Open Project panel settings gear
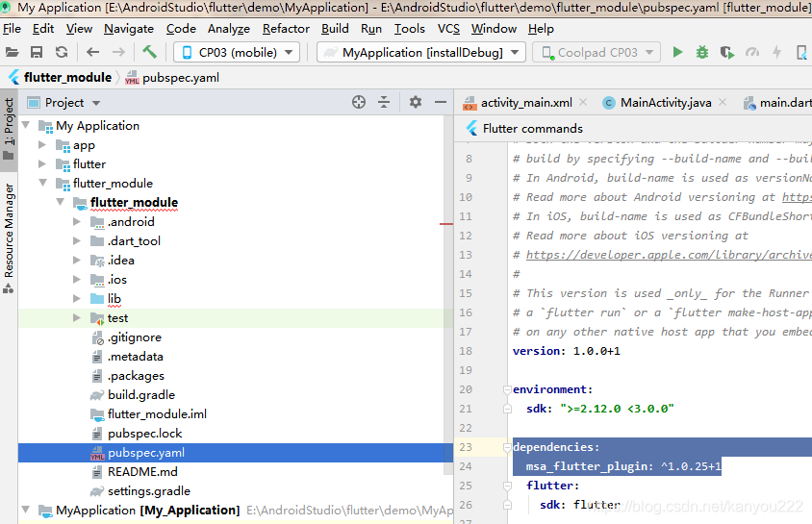Screen dimensions: 812x524 point(416,103)
